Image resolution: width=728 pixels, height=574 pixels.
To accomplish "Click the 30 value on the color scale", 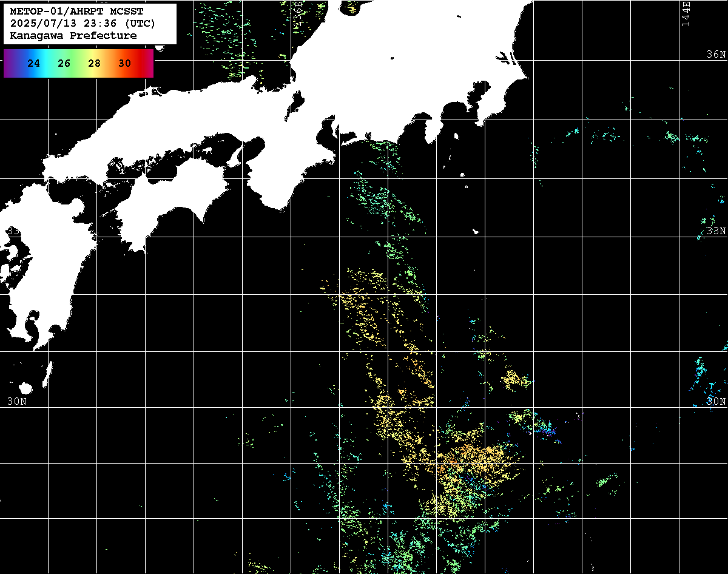I will coord(124,63).
